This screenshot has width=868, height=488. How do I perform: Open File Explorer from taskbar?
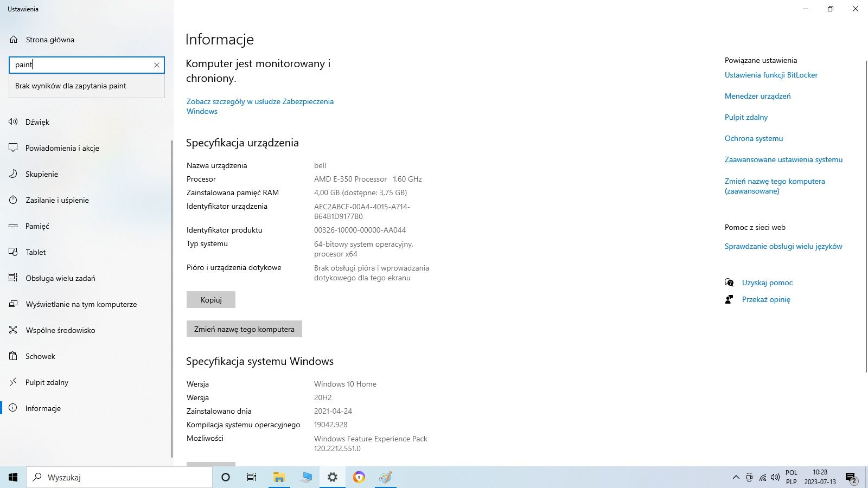tap(279, 477)
